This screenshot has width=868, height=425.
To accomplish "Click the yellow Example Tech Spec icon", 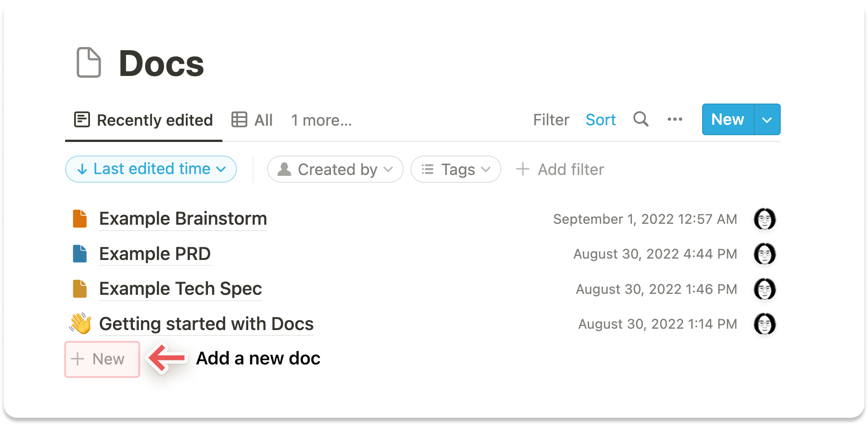I will (x=80, y=289).
